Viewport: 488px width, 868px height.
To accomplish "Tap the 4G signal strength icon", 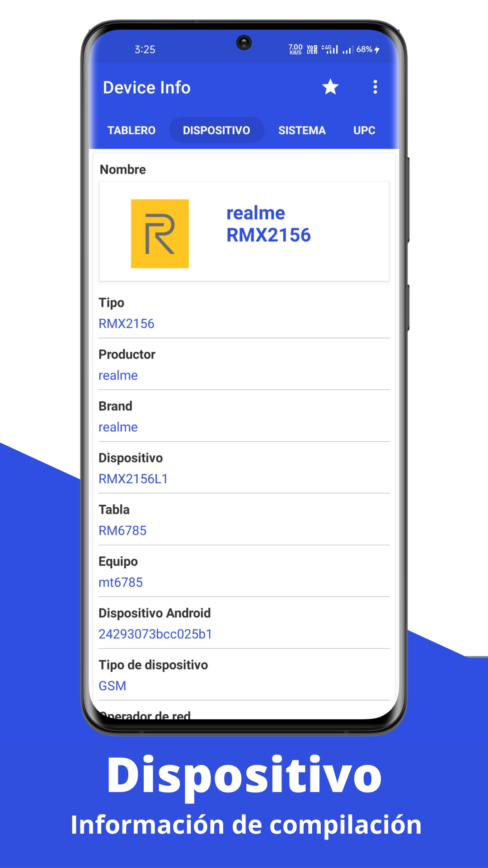I will 330,49.
